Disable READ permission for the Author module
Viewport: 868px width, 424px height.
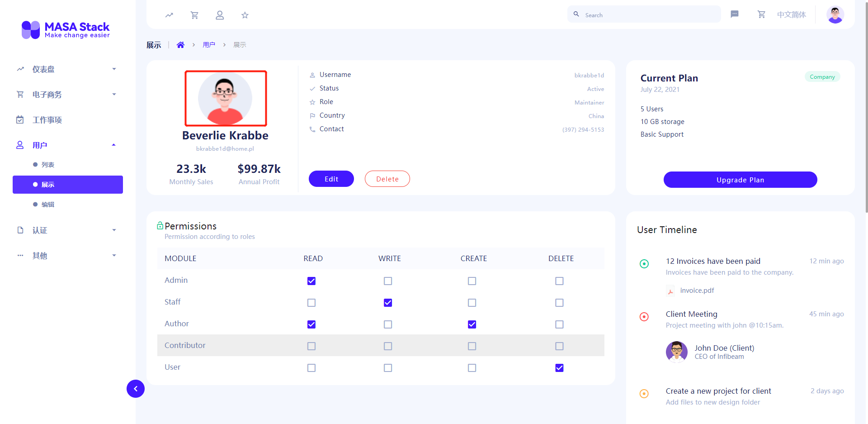(311, 324)
